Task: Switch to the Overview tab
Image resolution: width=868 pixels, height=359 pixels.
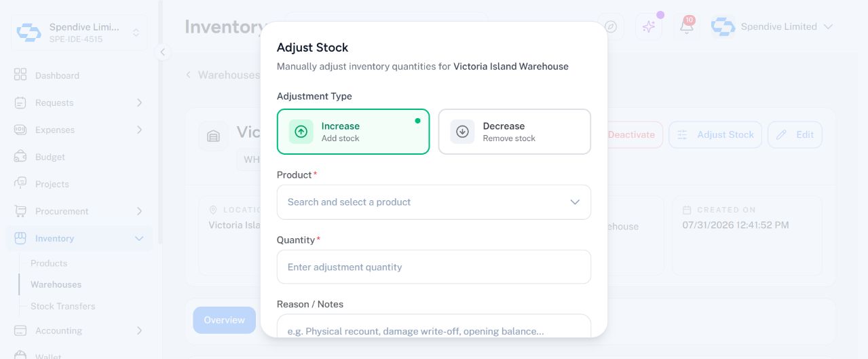Action: tap(224, 320)
